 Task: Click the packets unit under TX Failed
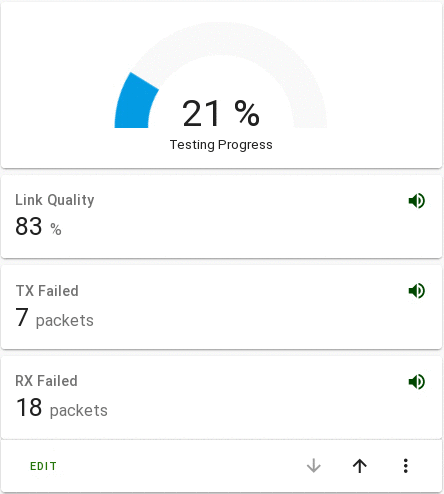click(65, 321)
